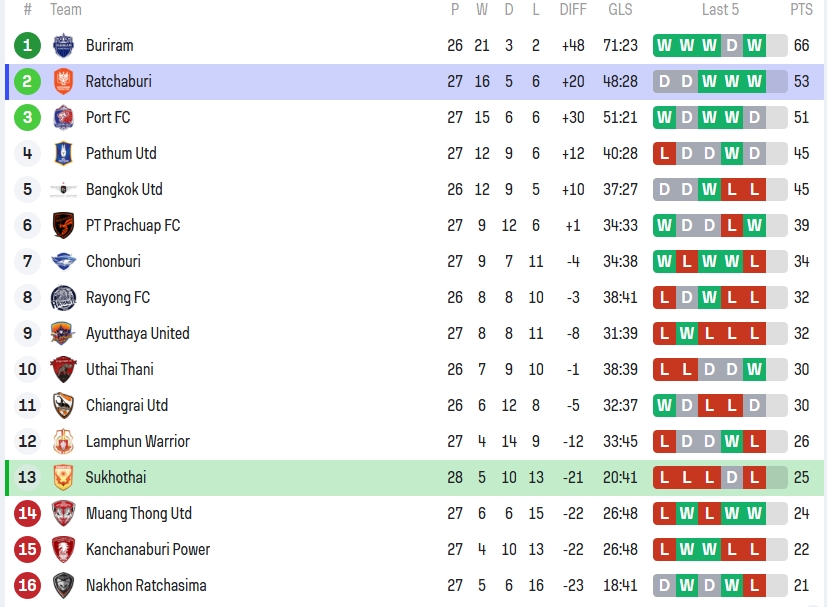This screenshot has height=607, width=827.
Task: Click the Port FC crest
Action: (63, 117)
